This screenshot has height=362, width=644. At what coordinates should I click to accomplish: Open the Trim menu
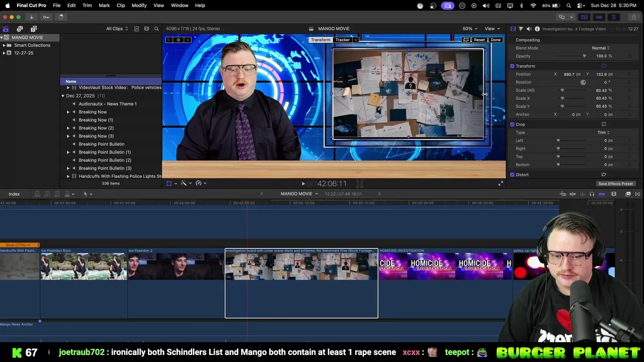pyautogui.click(x=87, y=5)
